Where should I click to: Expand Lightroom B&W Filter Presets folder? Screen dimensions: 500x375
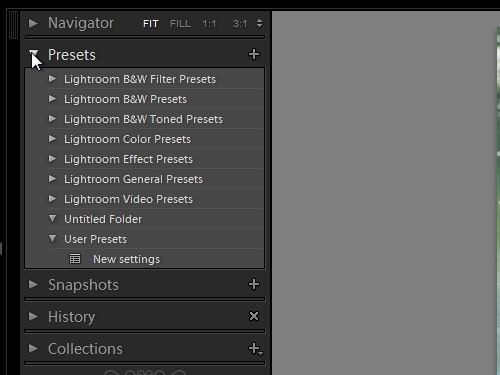[x=52, y=79]
